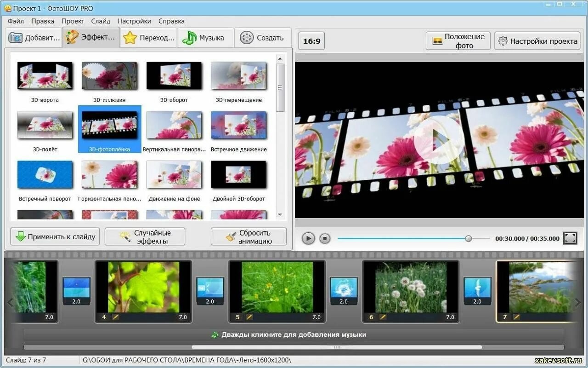Select the 3D-ворота effect thumbnail
Viewport: 588px width, 368px height.
[x=45, y=76]
